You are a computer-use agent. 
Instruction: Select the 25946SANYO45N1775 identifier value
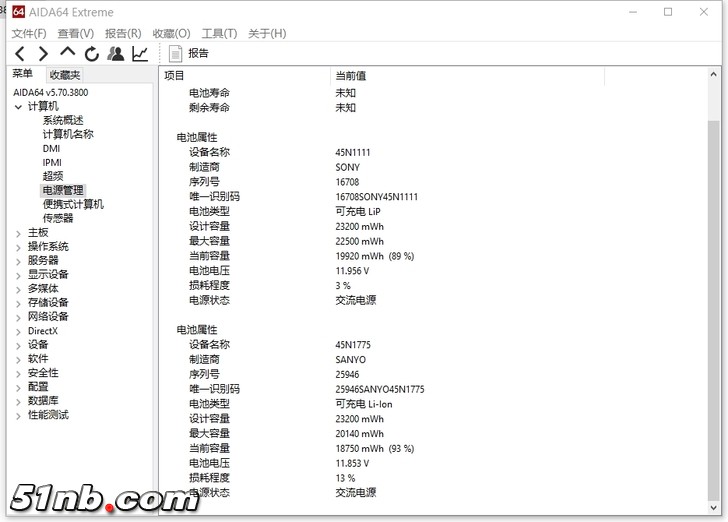[x=380, y=389]
